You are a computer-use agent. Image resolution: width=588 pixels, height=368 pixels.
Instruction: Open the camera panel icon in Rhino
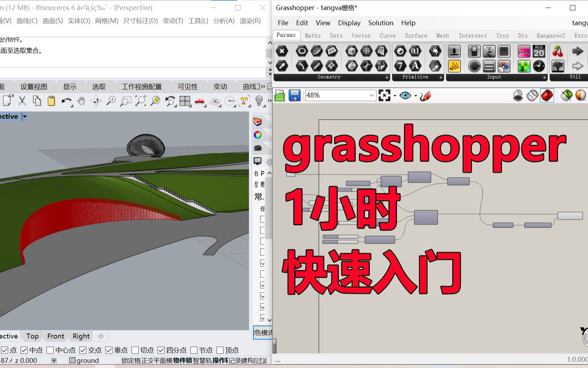click(x=258, y=148)
